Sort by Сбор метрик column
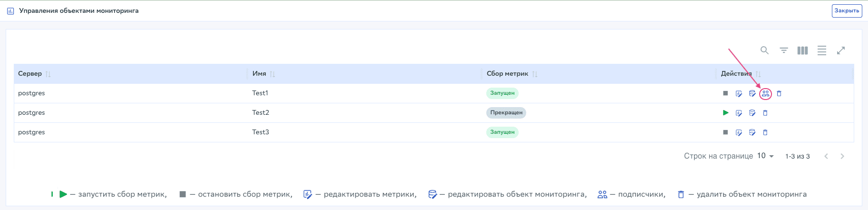The width and height of the screenshot is (868, 210). (535, 74)
